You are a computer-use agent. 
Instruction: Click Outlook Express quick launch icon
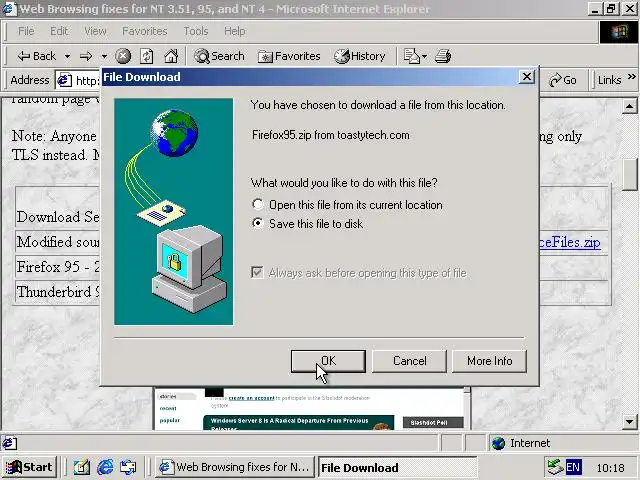coord(128,467)
